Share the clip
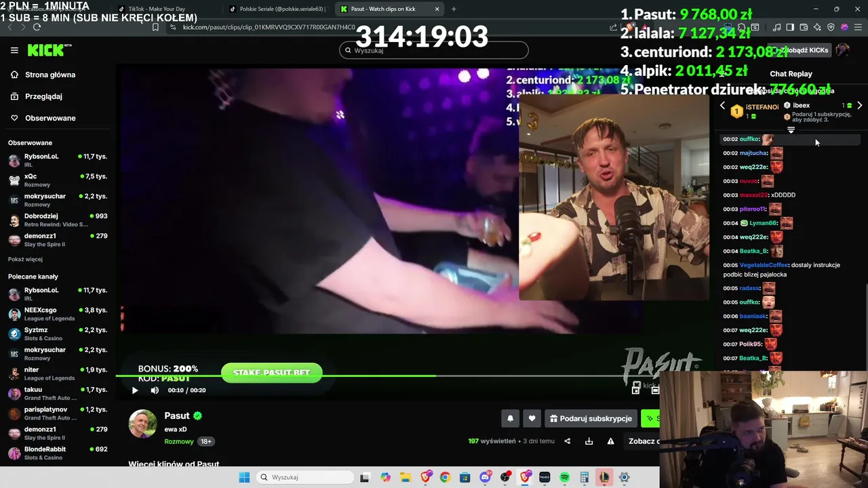 pos(568,441)
